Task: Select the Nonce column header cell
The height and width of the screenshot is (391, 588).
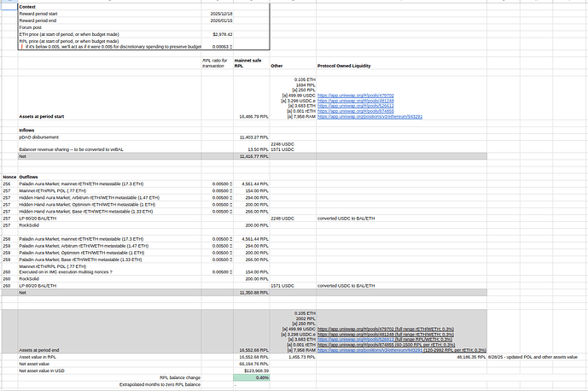Action: (9, 177)
